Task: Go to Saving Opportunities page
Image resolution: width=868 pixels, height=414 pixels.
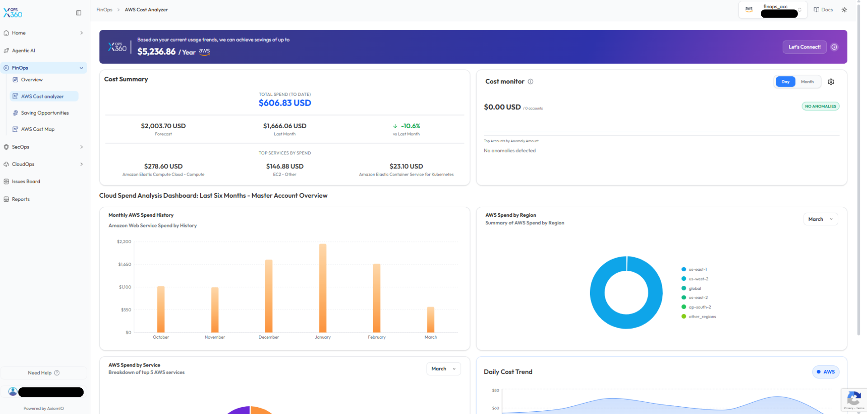Action: coord(45,113)
